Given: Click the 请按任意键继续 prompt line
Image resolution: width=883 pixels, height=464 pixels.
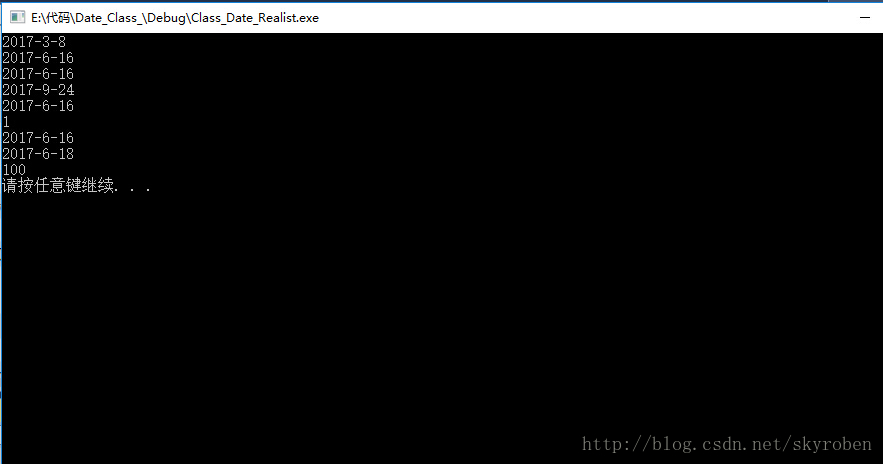Looking at the screenshot, I should point(77,185).
